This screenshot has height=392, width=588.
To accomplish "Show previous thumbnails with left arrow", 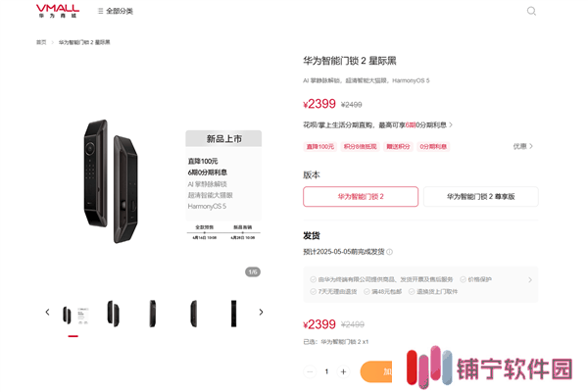I will pos(47,312).
